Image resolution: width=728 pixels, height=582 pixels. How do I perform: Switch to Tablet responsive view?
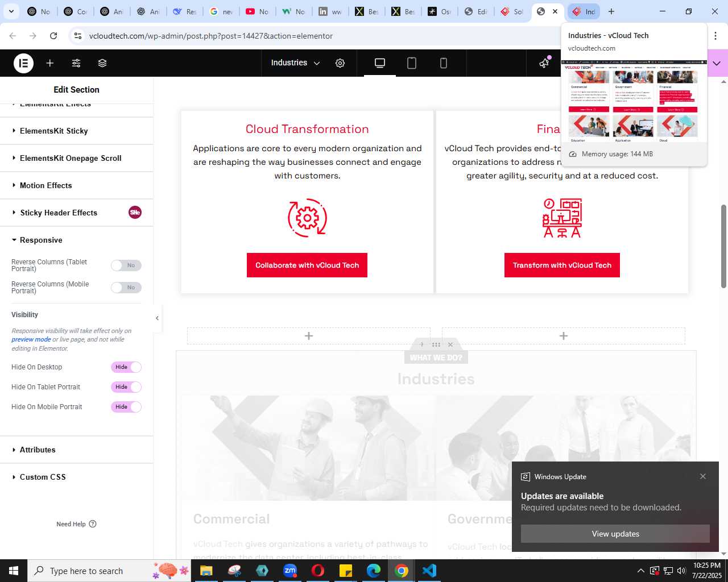point(412,63)
